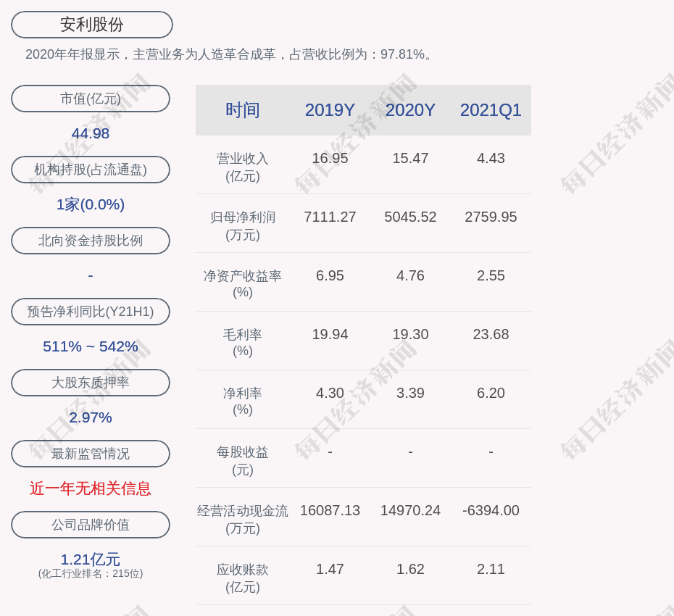Click the 化工行业排名：215位 note

click(x=91, y=573)
